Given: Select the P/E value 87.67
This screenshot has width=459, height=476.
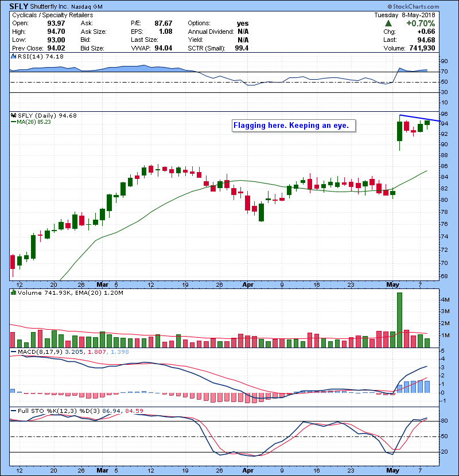Looking at the screenshot, I should point(164,24).
